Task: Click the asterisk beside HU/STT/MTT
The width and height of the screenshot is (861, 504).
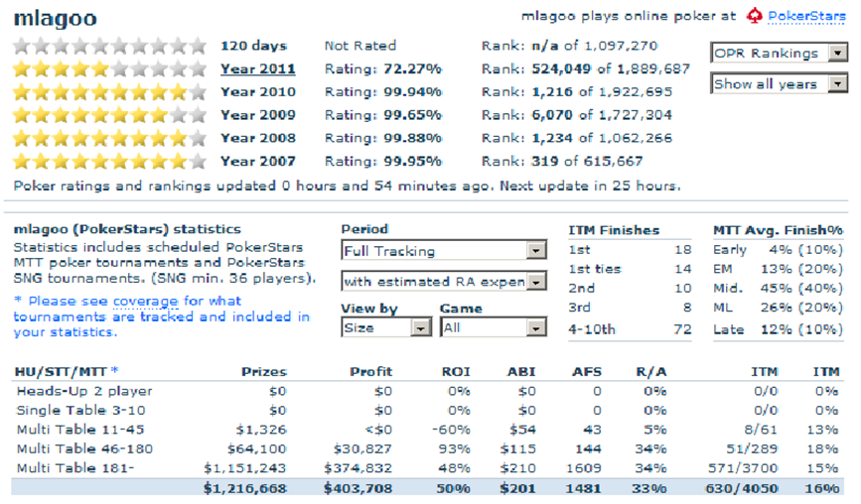Action: tap(114, 370)
